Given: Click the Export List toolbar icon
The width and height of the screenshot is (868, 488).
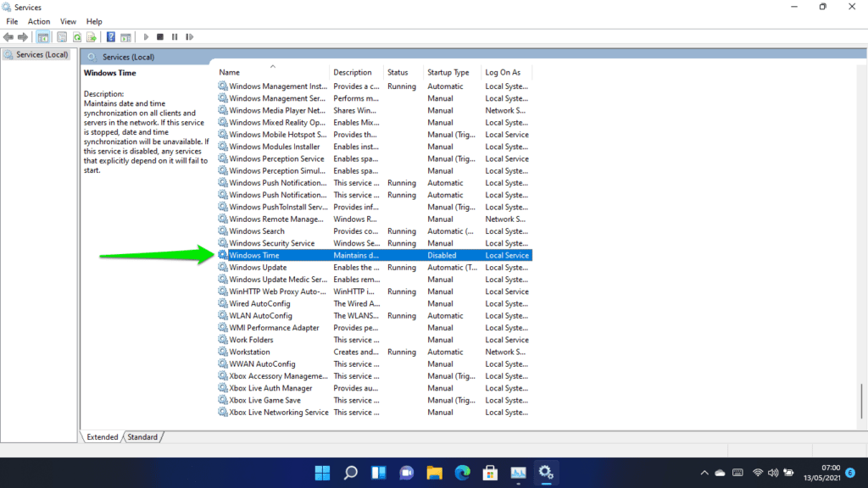Looking at the screenshot, I should 92,36.
